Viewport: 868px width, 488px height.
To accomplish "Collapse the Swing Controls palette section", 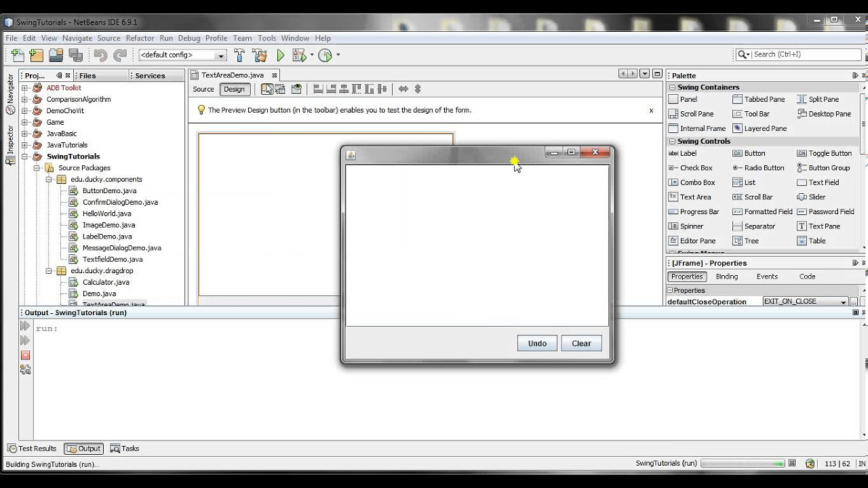I will coord(672,142).
